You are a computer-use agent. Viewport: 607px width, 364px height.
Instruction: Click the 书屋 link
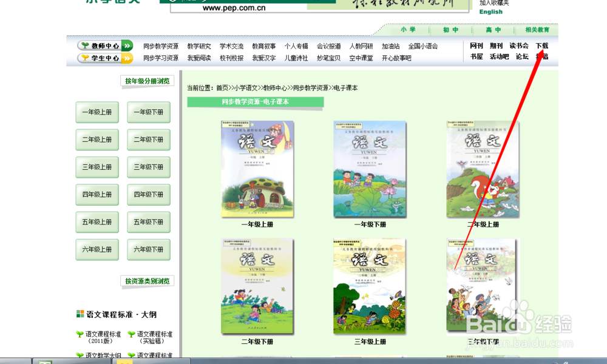pos(476,56)
